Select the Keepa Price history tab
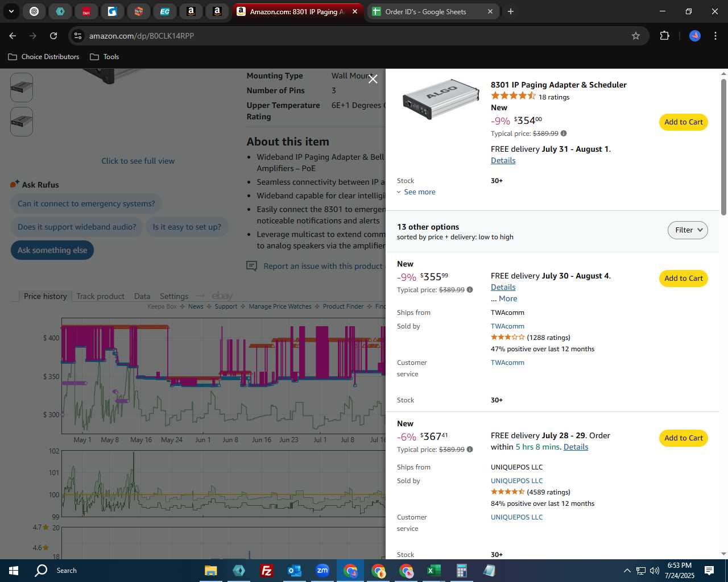 [45, 296]
